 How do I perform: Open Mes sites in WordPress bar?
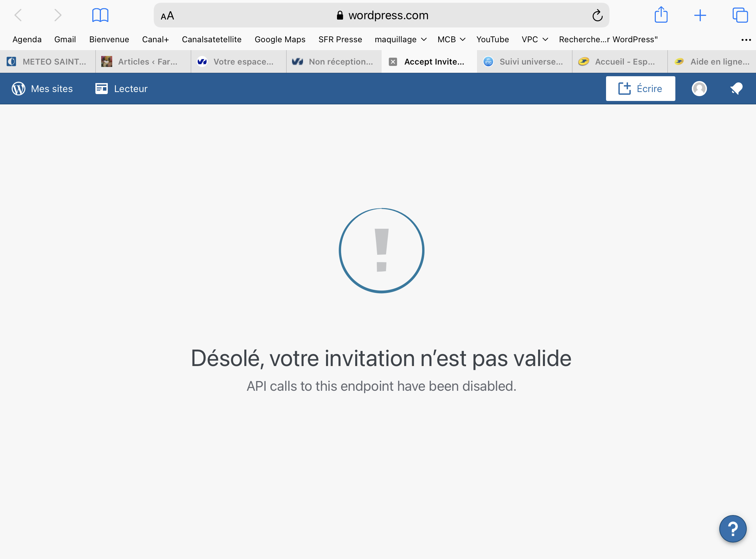coord(42,89)
